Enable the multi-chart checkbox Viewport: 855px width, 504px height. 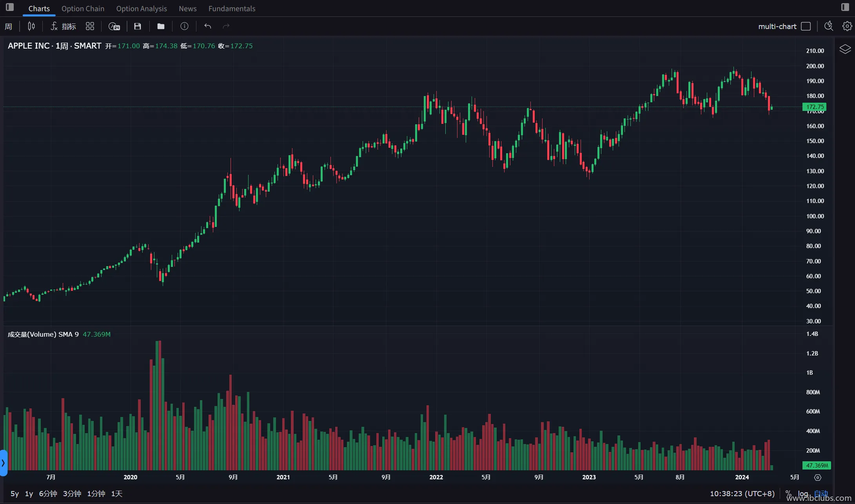click(x=806, y=26)
